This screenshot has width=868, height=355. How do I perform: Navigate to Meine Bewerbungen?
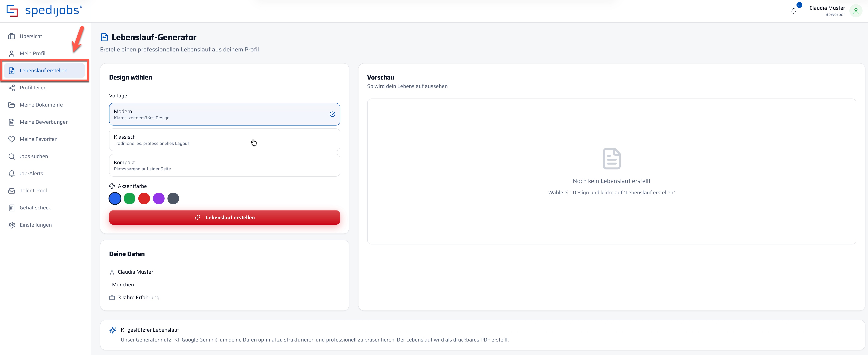click(x=45, y=122)
